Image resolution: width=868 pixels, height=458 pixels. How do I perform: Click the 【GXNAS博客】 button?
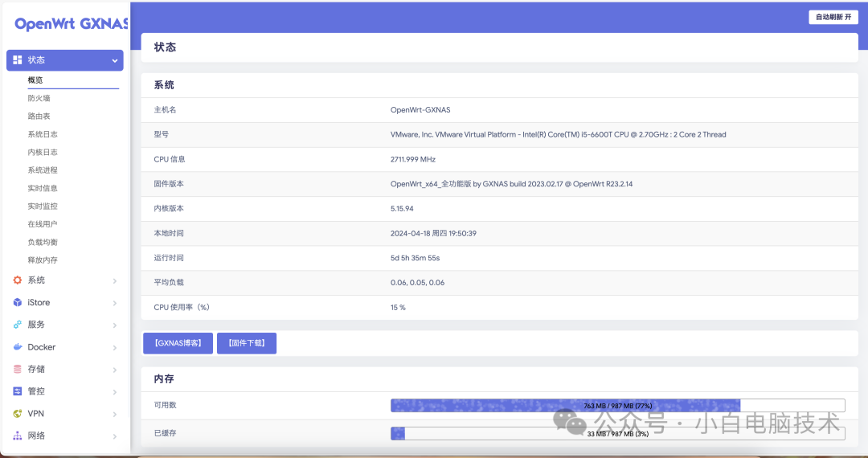[178, 344]
